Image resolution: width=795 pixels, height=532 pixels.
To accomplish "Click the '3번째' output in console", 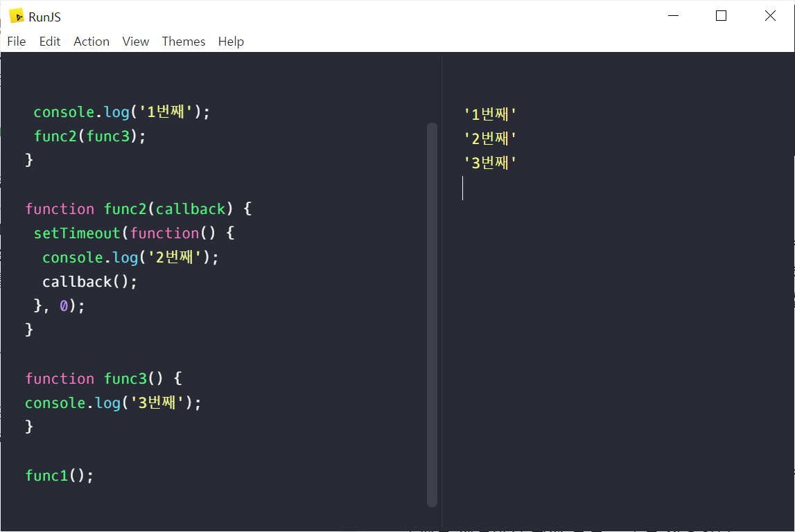I will pos(490,163).
